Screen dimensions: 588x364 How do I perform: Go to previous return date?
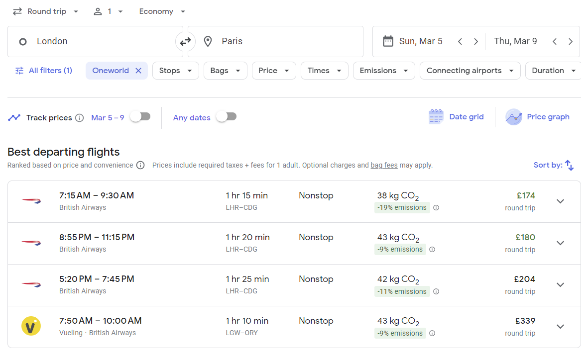pos(555,42)
